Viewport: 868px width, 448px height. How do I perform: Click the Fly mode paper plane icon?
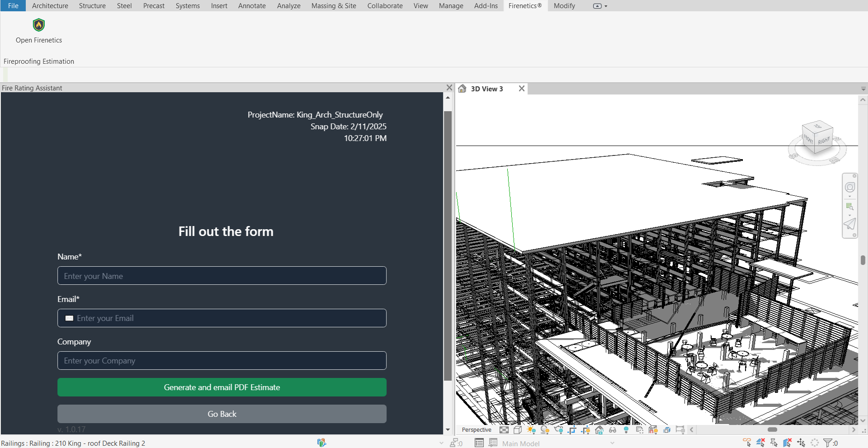pyautogui.click(x=850, y=224)
